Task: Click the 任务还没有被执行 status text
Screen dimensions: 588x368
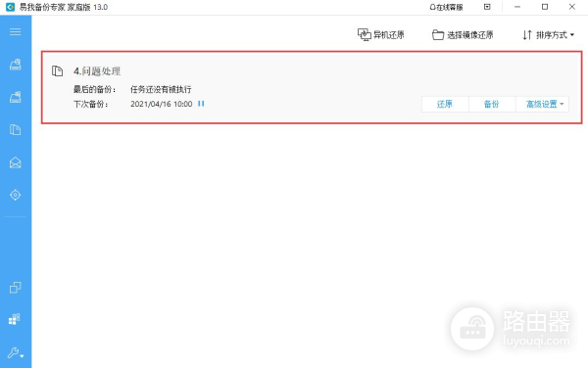Action: [161, 89]
